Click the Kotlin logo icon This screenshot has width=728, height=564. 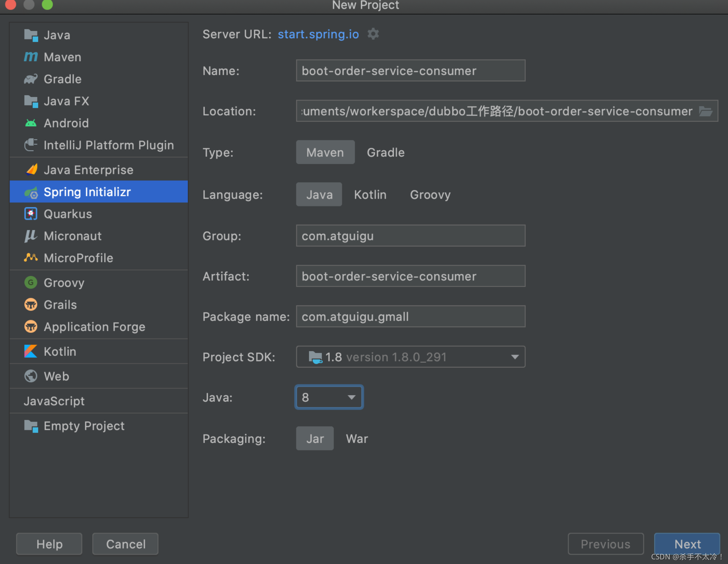click(x=31, y=351)
